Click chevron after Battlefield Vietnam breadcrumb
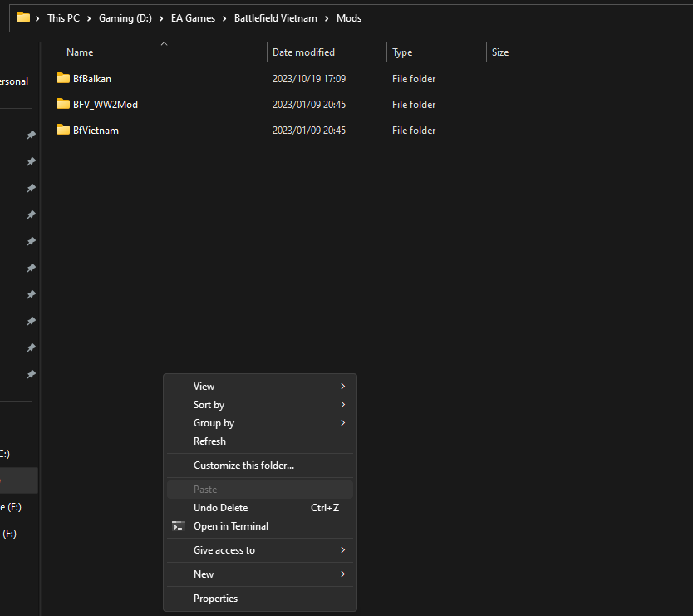 327,17
